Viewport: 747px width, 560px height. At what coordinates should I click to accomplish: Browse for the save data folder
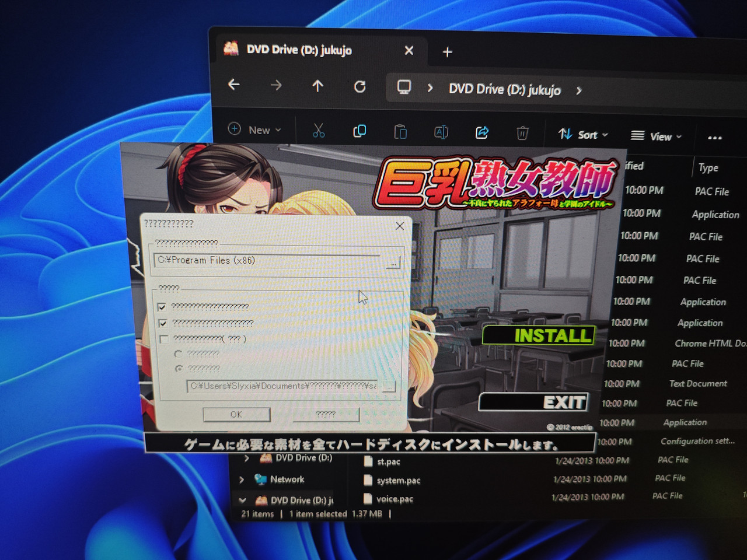[x=388, y=387]
